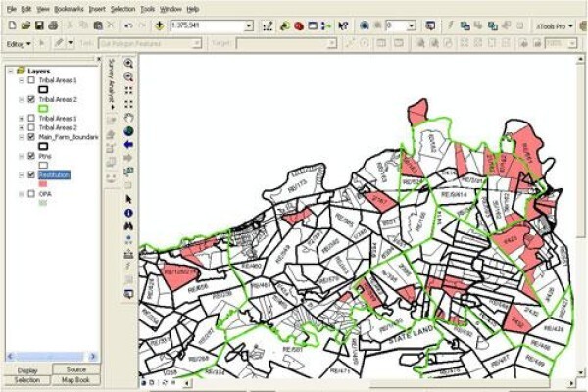The height and width of the screenshot is (392, 588).
Task: Click the white Ptns symbol swatch
Action: pos(43,165)
